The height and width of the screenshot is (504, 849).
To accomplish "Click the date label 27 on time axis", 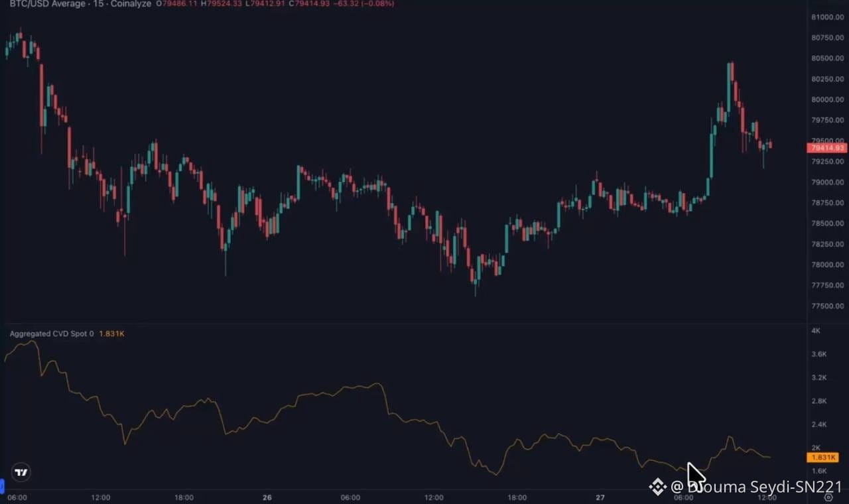I will 601,497.
